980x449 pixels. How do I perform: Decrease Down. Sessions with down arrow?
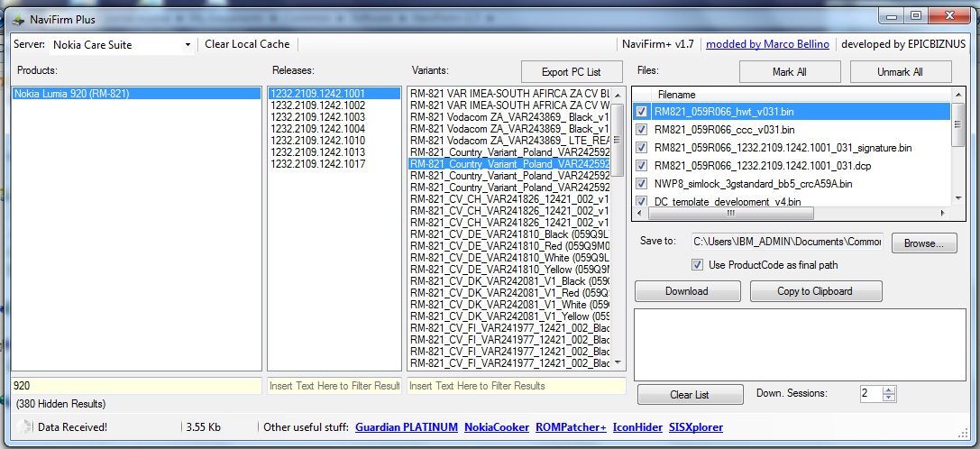pyautogui.click(x=889, y=398)
